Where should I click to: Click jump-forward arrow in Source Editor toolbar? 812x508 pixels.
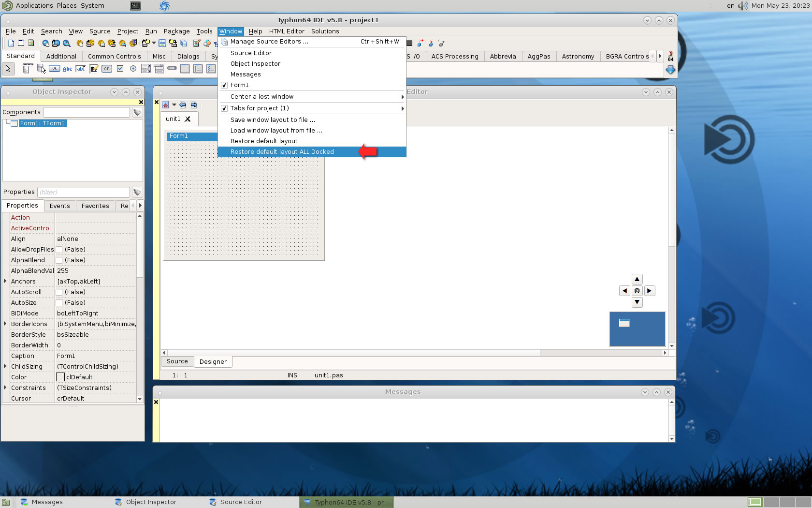(x=194, y=105)
